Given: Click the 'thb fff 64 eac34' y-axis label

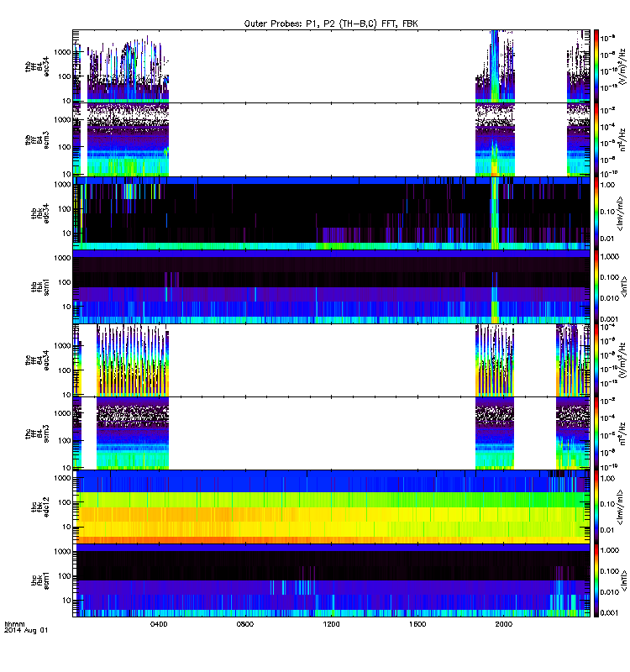Looking at the screenshot, I should tap(37, 66).
